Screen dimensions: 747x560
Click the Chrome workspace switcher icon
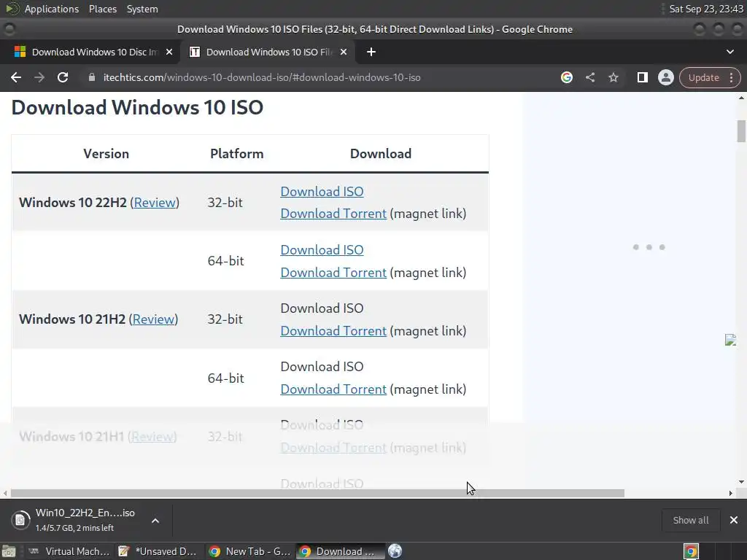click(691, 551)
